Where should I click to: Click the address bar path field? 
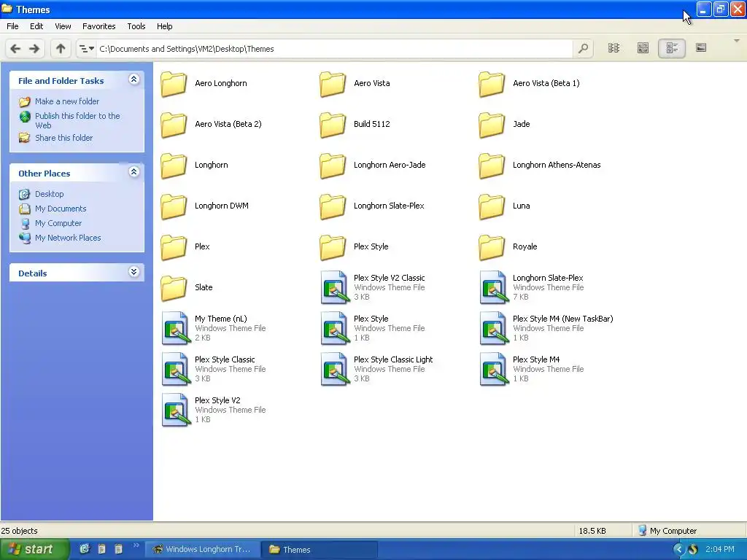(x=334, y=49)
